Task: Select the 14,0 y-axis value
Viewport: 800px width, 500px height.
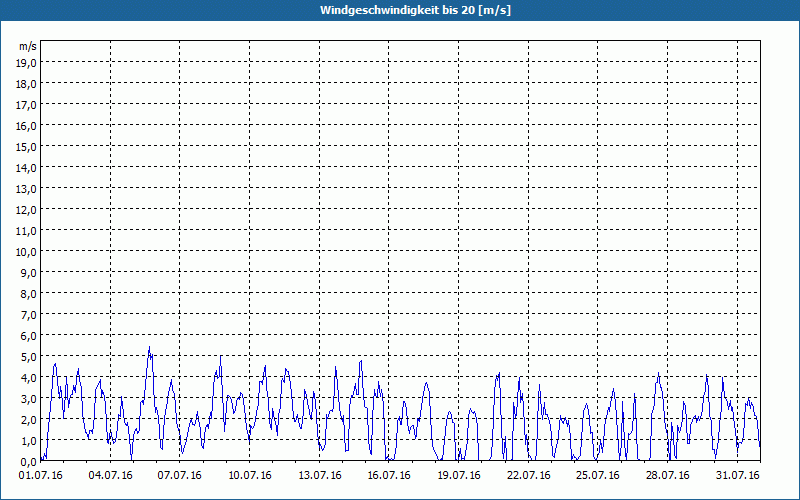Action: tap(28, 167)
